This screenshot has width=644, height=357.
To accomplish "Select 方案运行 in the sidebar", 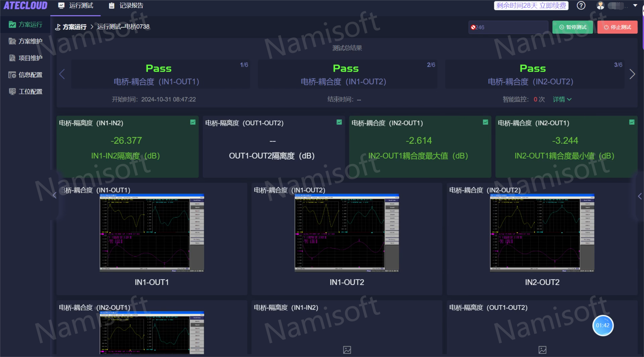I will pos(25,25).
